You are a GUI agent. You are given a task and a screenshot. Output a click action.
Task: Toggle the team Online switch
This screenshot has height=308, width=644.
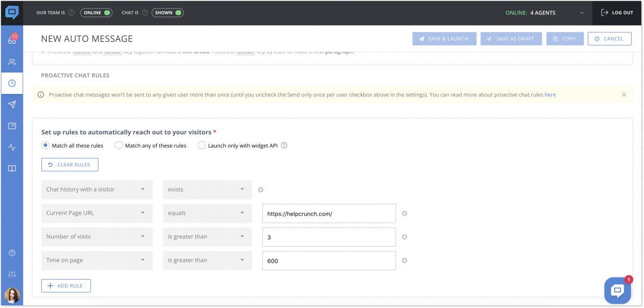96,12
